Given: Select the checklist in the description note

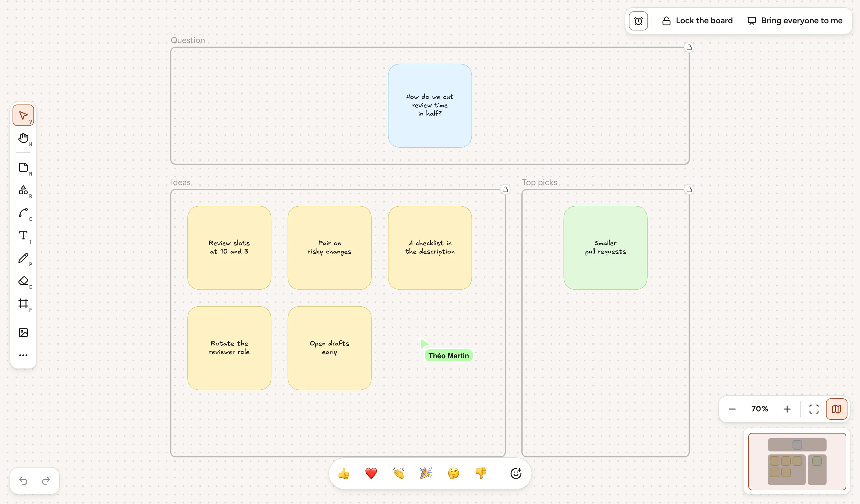Looking at the screenshot, I should (430, 248).
